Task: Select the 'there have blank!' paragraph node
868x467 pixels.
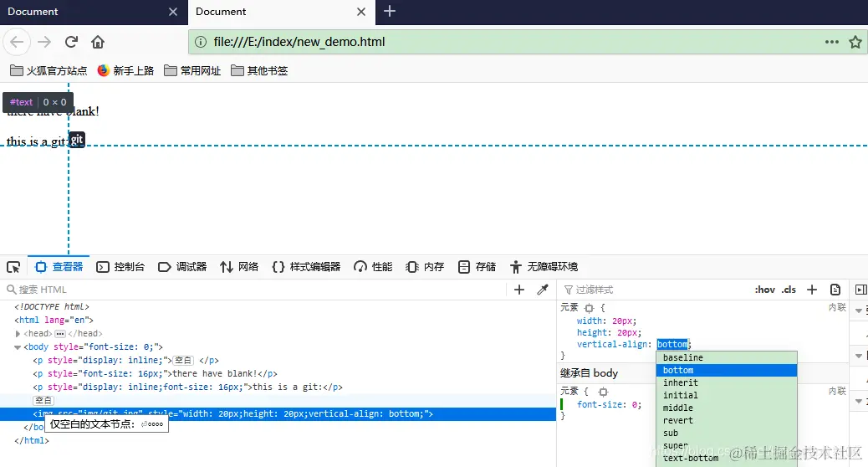Action: coord(155,374)
